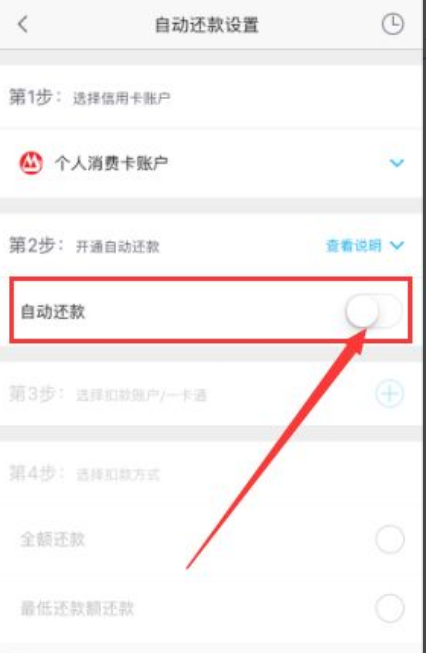
Task: Tap the 最低还款额还款 label text
Action: [77, 608]
